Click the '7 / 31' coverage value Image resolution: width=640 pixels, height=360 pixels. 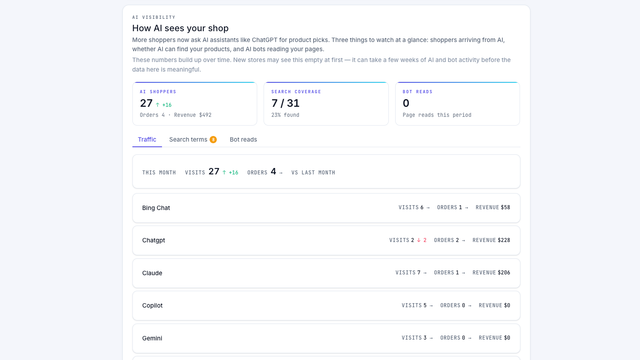click(x=285, y=103)
